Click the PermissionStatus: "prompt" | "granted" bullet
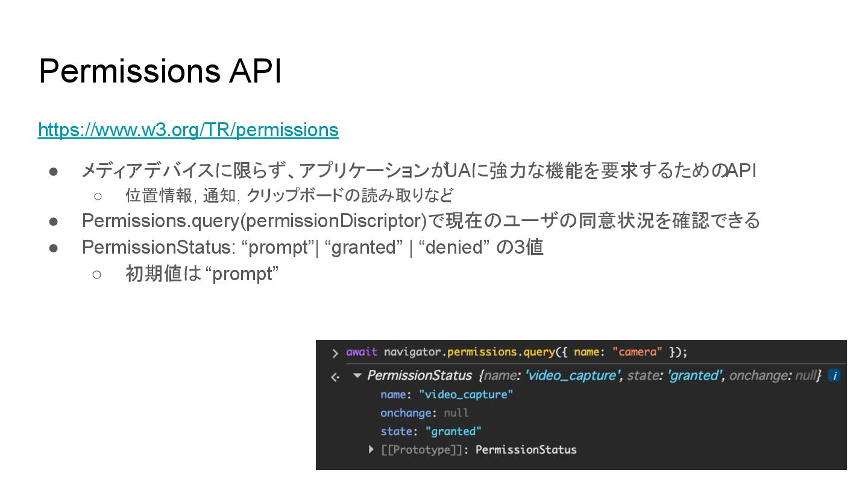Viewport: 868px width, 488px height. click(x=313, y=247)
